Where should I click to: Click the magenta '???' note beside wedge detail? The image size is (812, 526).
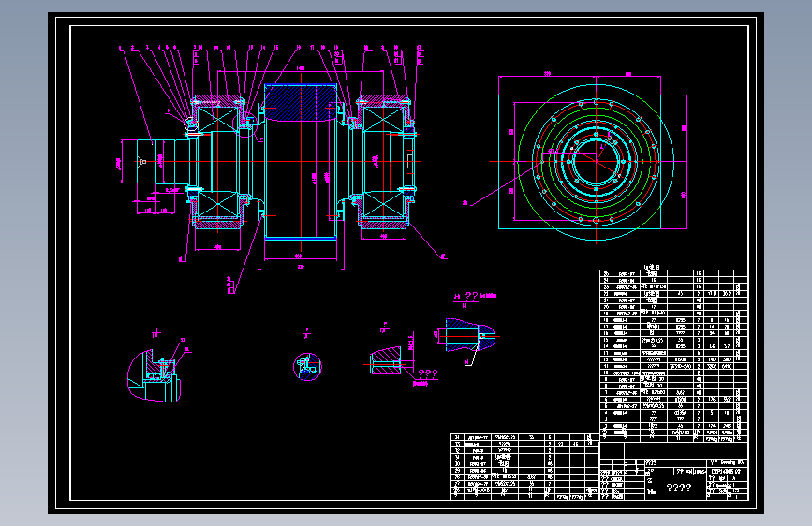428,373
